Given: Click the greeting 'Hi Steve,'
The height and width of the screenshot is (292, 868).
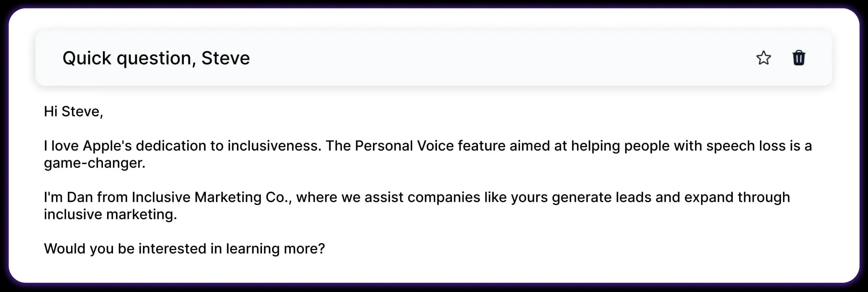Looking at the screenshot, I should pos(73,111).
